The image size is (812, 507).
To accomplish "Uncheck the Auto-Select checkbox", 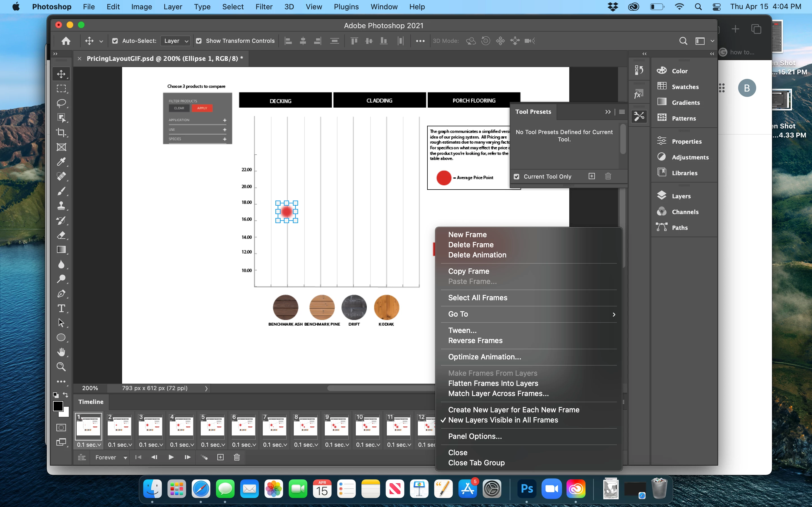I will [x=115, y=41].
